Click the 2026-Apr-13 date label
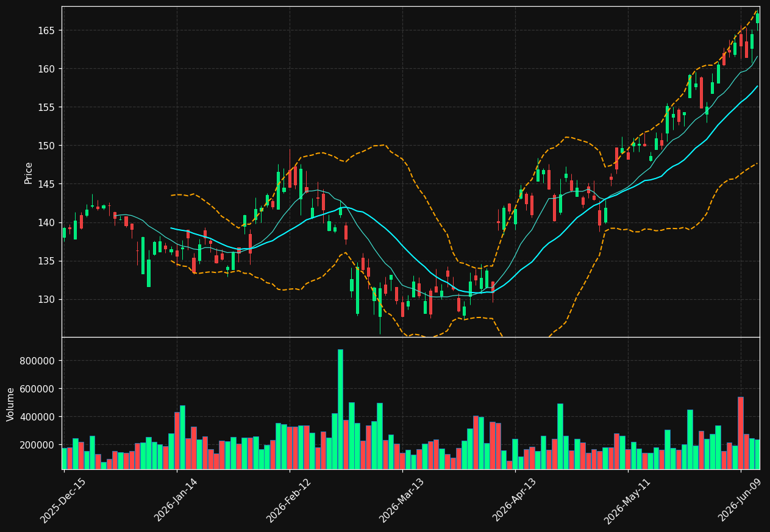 click(515, 500)
